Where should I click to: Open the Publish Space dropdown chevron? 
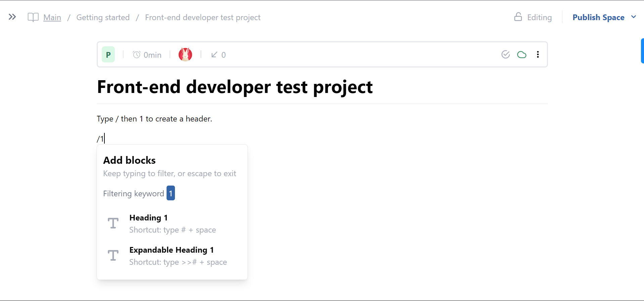coord(634,17)
